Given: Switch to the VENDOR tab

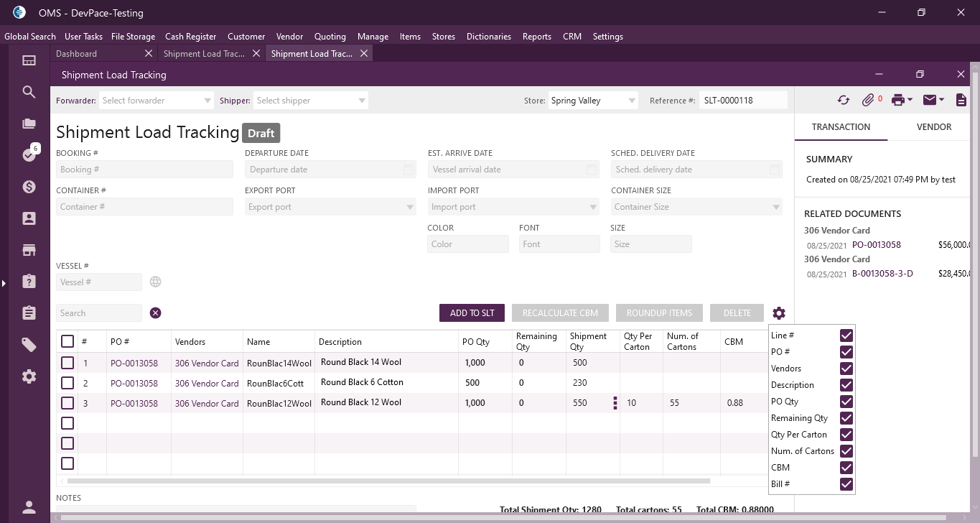Looking at the screenshot, I should (x=933, y=127).
